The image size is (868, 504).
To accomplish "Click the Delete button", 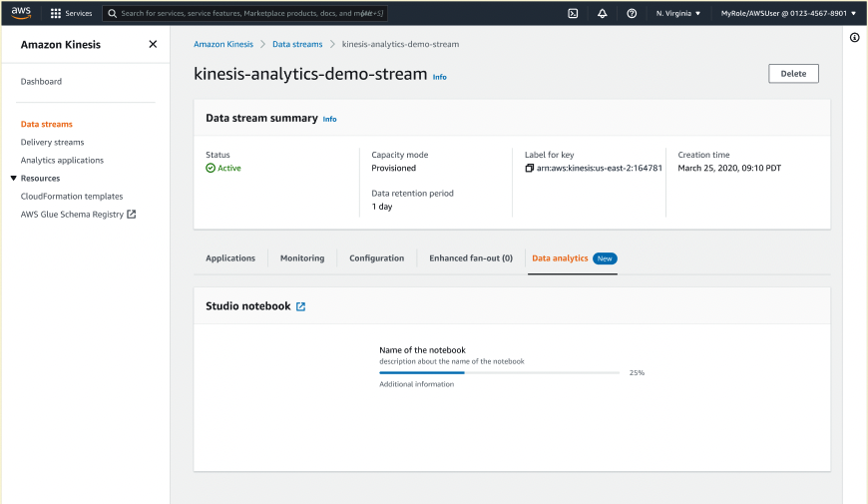I will (793, 74).
